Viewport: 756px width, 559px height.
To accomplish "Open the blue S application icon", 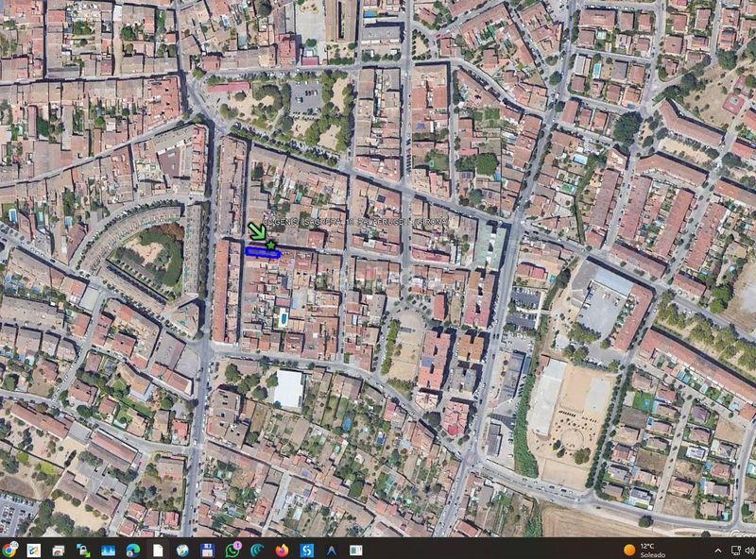I will point(306,550).
